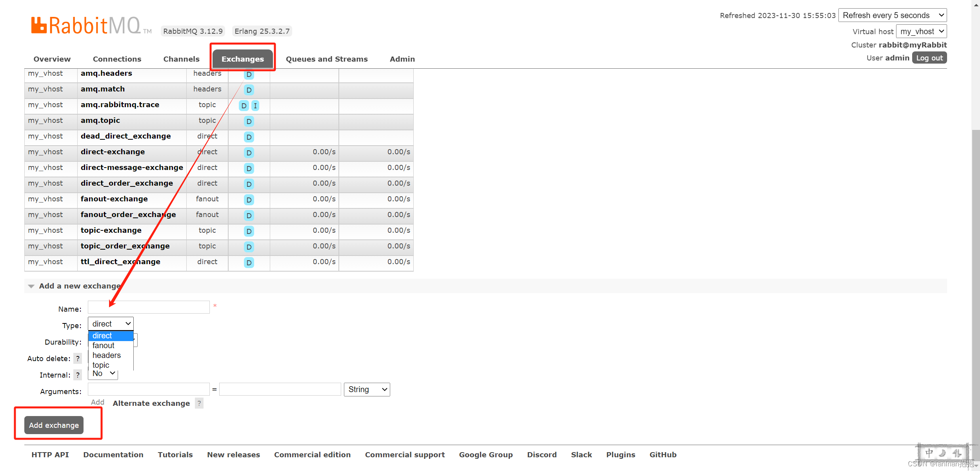Open the ttl_direct_exchange exchange link
This screenshot has width=980, height=471.
[120, 261]
